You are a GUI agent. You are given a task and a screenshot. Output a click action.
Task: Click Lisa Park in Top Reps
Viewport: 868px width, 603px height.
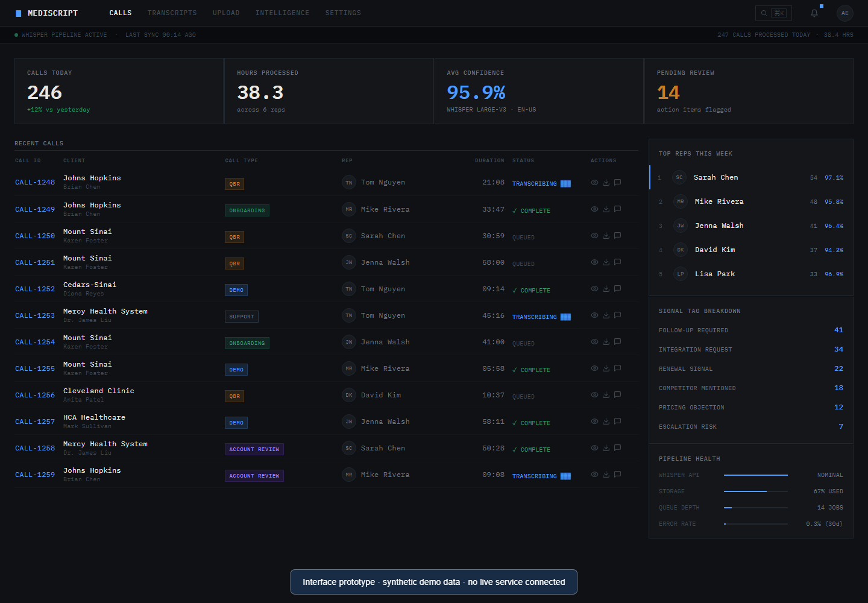pyautogui.click(x=751, y=274)
